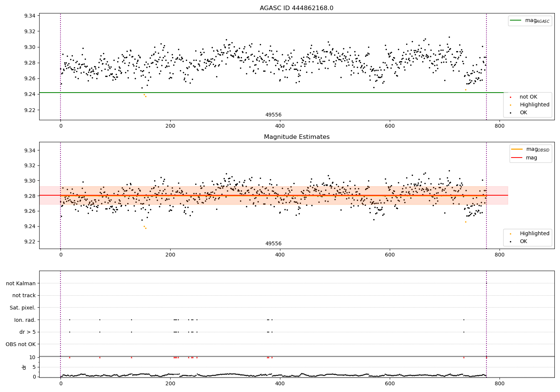560x392 pixels.
Task: Click the rotated "dr" axis label
Action: (x=24, y=367)
